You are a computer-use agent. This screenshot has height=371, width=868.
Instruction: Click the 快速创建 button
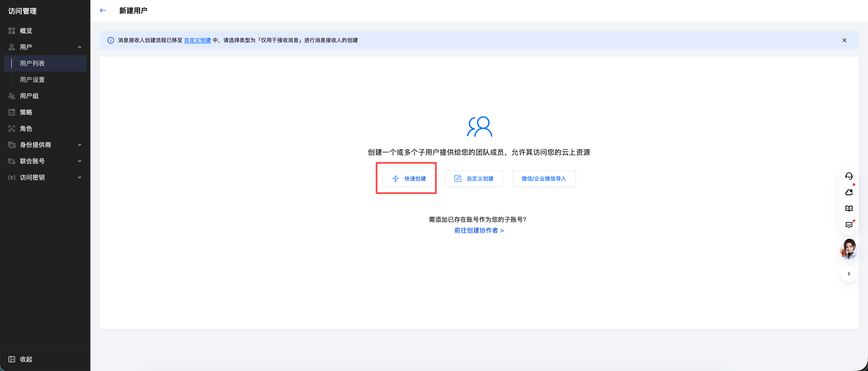coord(409,178)
